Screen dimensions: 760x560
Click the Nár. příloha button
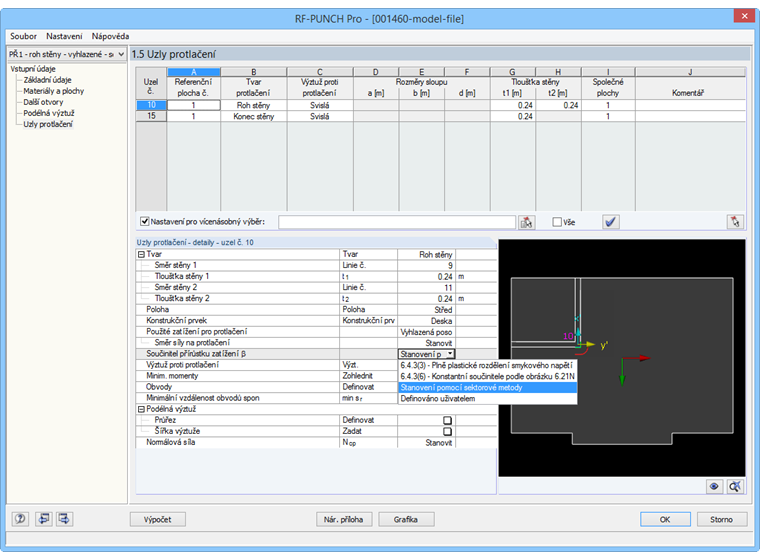point(344,519)
